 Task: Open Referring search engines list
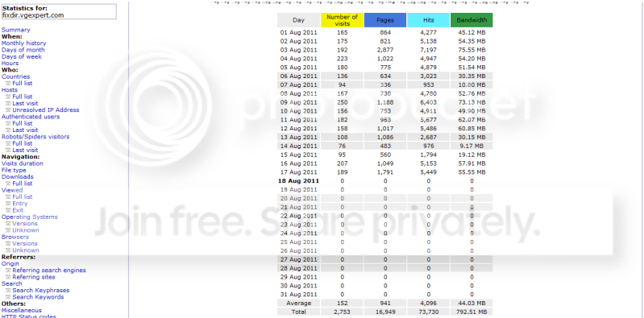pos(49,271)
